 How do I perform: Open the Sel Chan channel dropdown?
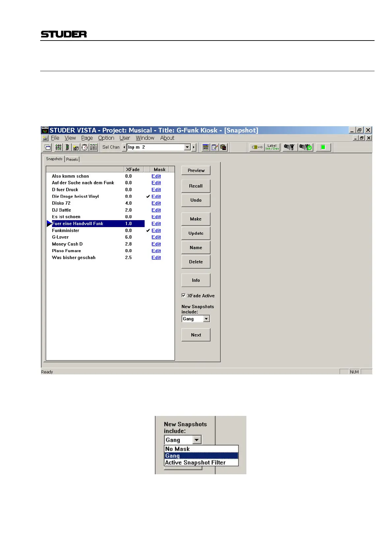[187, 147]
